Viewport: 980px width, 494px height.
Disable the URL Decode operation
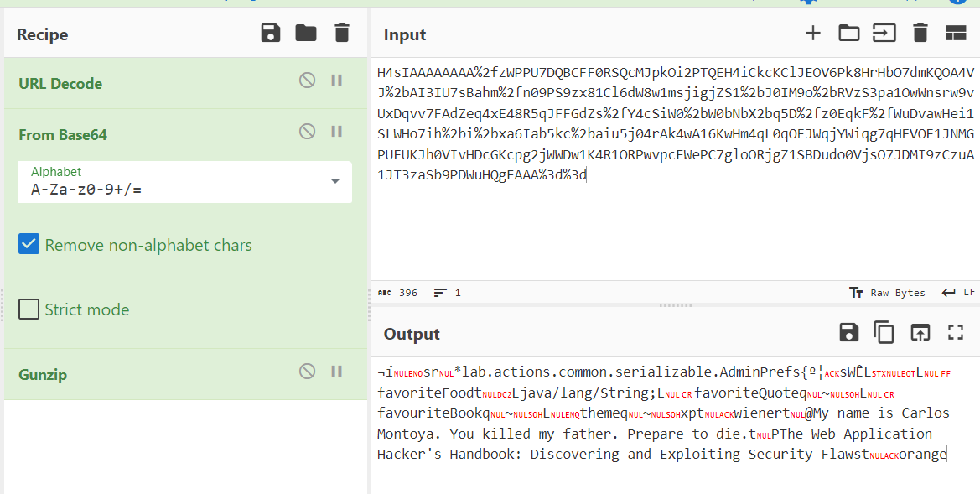tap(308, 81)
